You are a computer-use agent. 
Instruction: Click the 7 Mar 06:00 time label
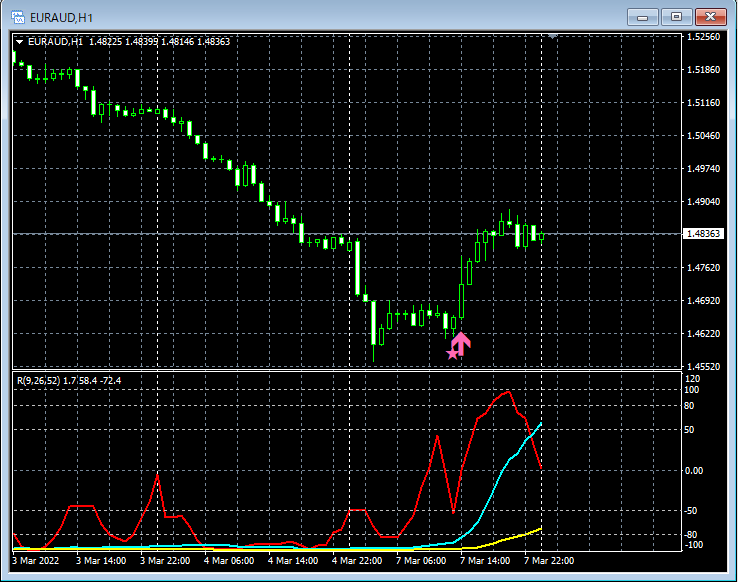(x=421, y=561)
